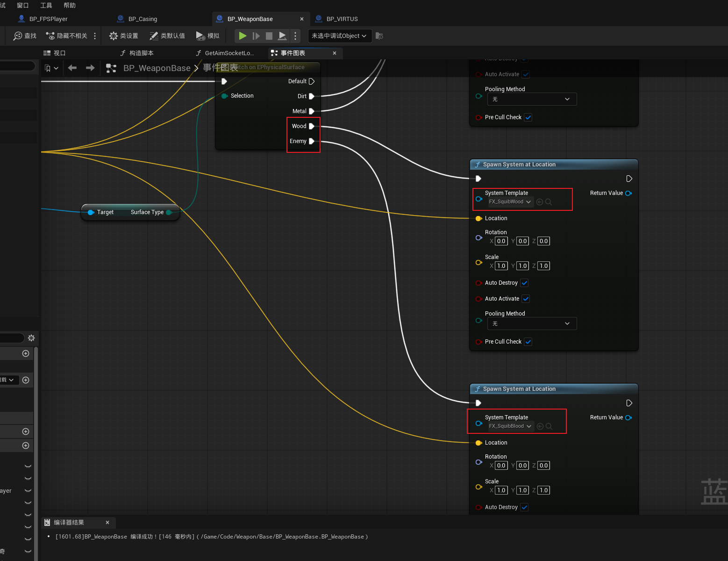The width and height of the screenshot is (728, 561).
Task: Toggle Auto Destroy on FX_SquibWood node
Action: click(524, 283)
